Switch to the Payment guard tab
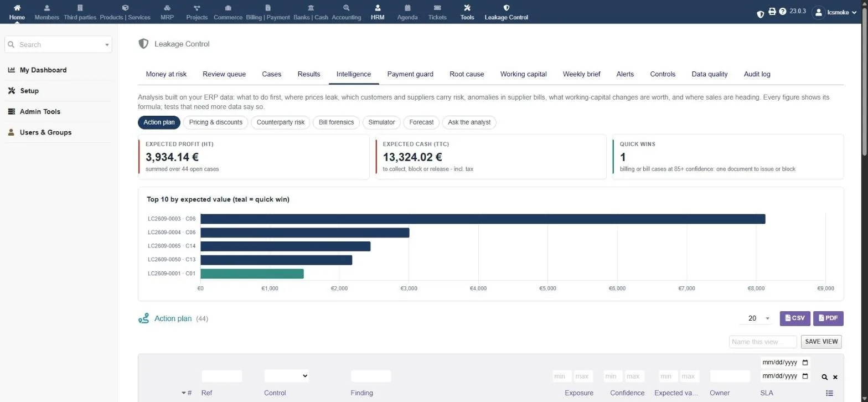 pyautogui.click(x=410, y=74)
